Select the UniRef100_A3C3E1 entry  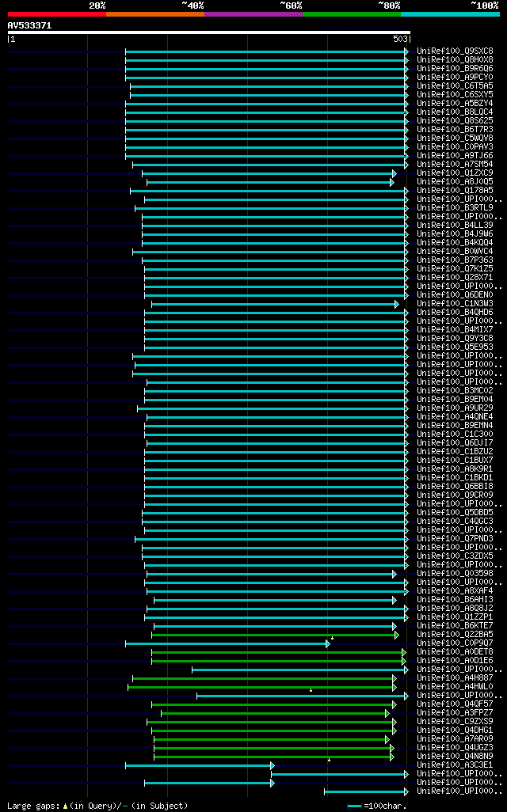pos(456,765)
